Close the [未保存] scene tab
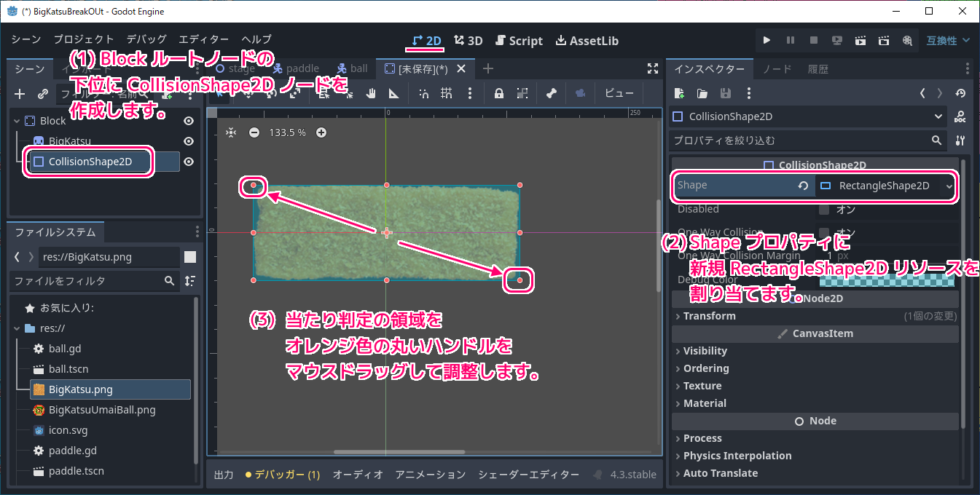The image size is (980, 495). coord(461,68)
